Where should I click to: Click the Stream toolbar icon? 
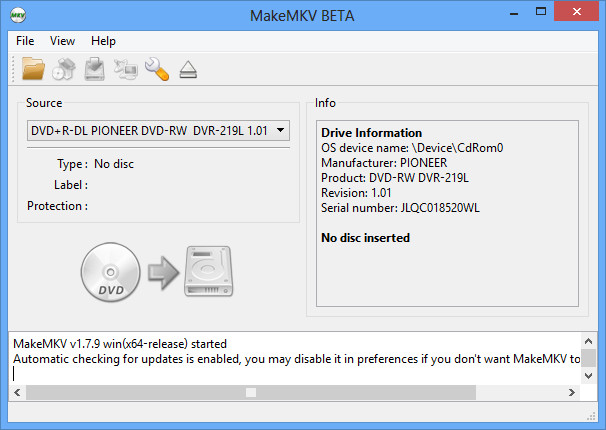click(126, 69)
